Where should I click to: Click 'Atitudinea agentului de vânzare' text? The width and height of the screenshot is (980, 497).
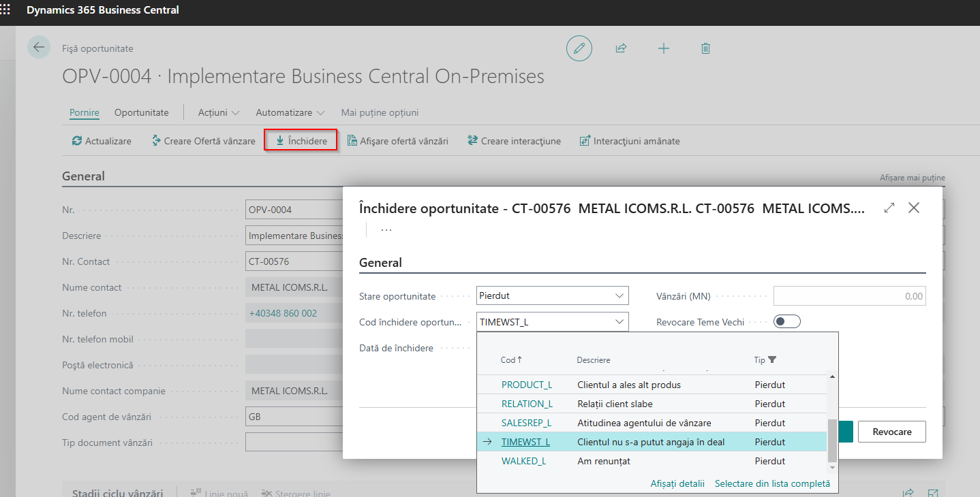click(x=644, y=423)
